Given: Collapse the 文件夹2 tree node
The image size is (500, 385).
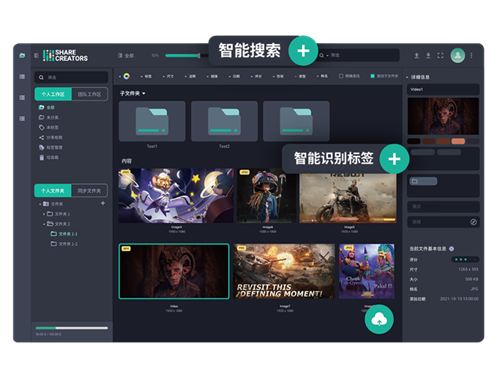Looking at the screenshot, I should 44,224.
